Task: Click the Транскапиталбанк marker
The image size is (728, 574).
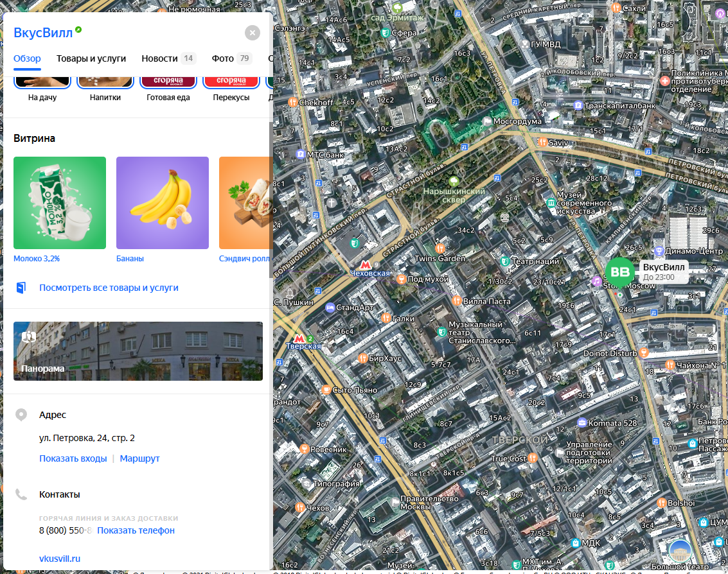Action: pyautogui.click(x=578, y=105)
